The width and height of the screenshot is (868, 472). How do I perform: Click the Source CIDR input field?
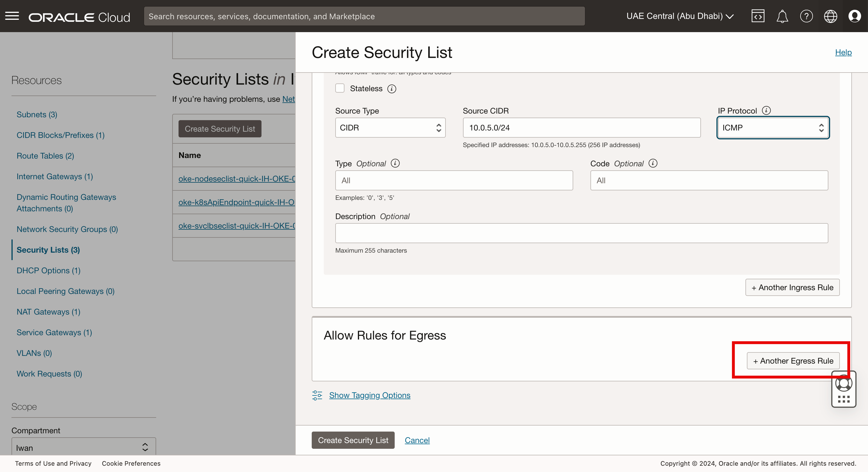pos(582,128)
